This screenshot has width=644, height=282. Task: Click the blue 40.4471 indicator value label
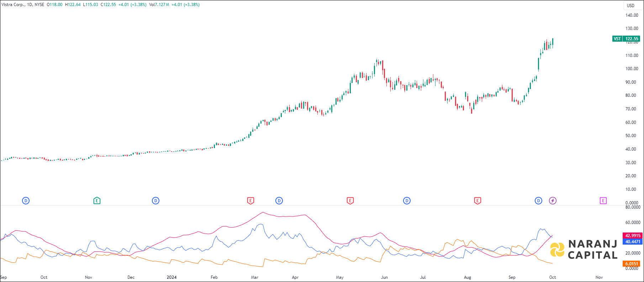click(x=633, y=242)
